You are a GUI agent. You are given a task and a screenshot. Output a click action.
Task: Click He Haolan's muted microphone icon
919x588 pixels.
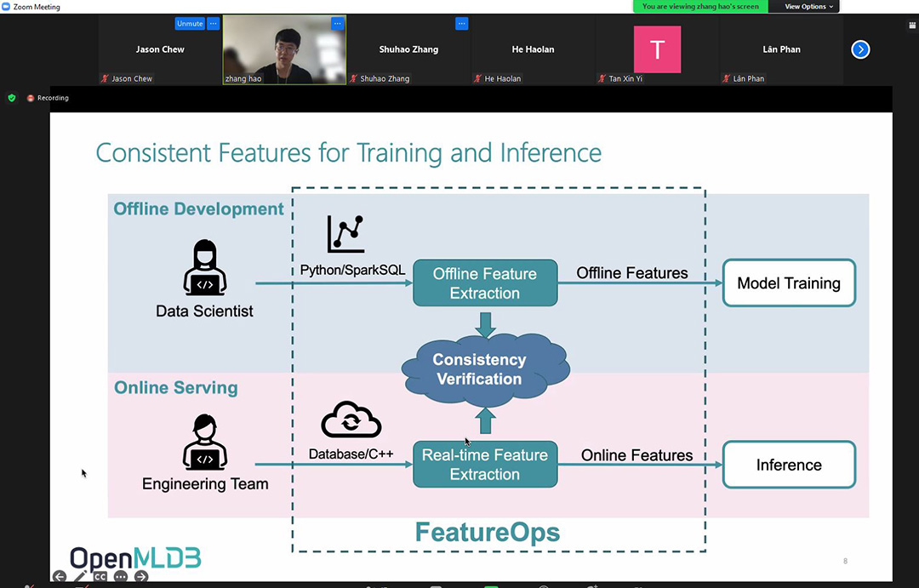[x=477, y=78]
